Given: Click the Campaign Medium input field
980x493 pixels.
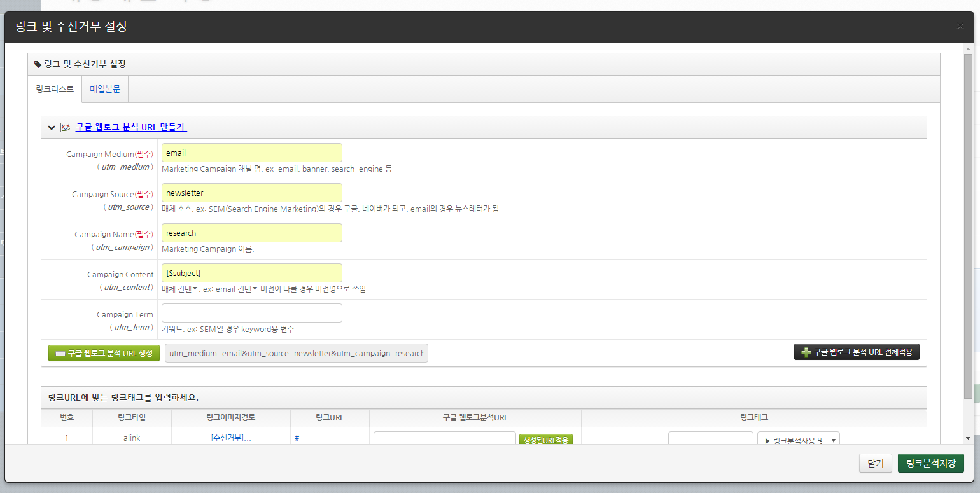Looking at the screenshot, I should [251, 153].
